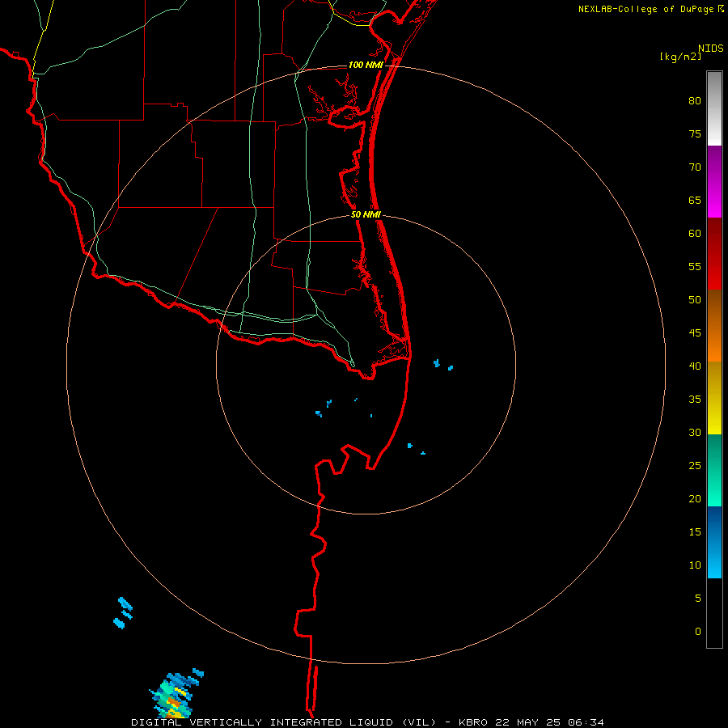728x728 pixels.
Task: Click the scale value 60
Action: coord(695,234)
